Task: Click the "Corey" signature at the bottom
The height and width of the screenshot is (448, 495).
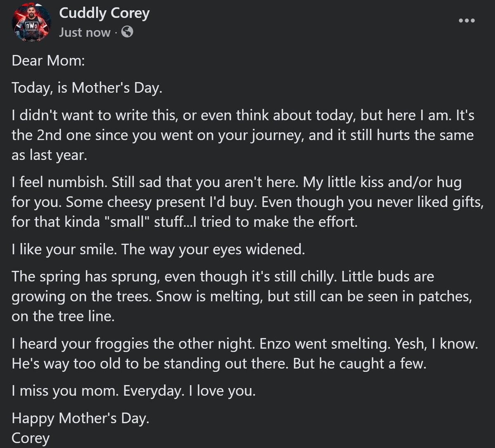Action: [x=31, y=438]
